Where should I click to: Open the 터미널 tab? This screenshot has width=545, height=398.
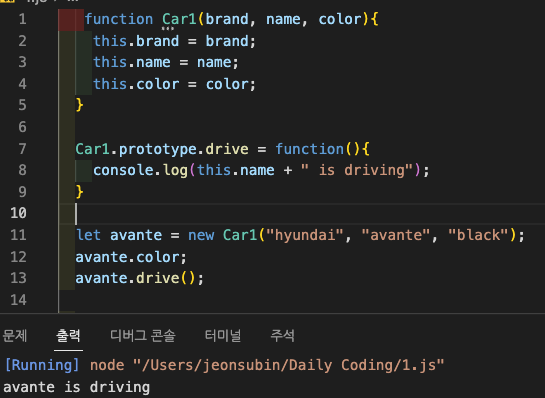pos(223,335)
